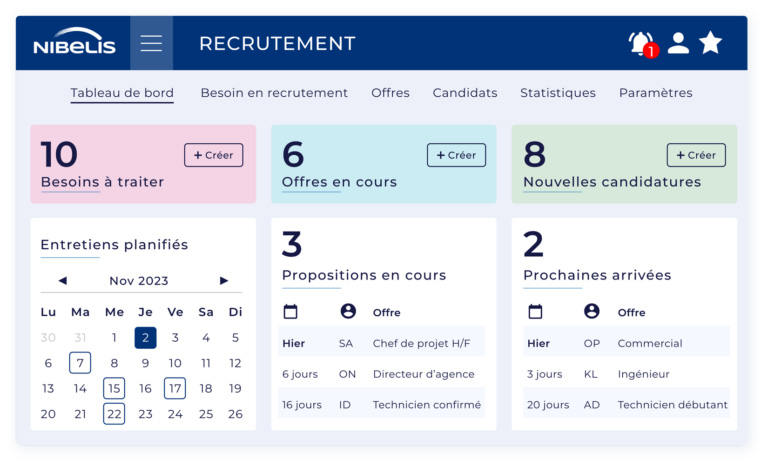768x466 pixels.
Task: Open the Statistiques tab
Action: 557,93
